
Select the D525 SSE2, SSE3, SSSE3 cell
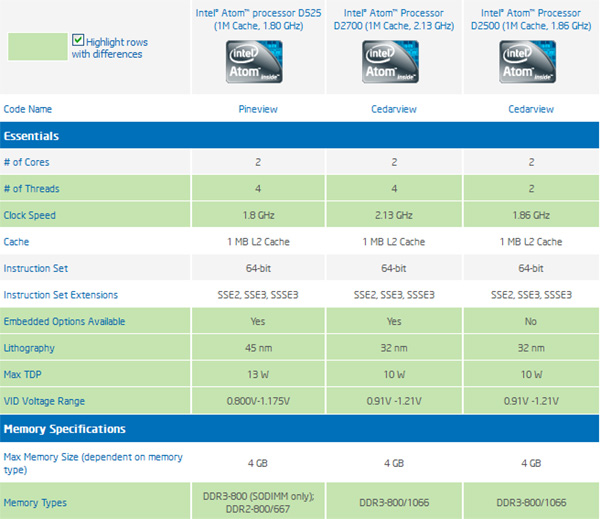click(258, 295)
